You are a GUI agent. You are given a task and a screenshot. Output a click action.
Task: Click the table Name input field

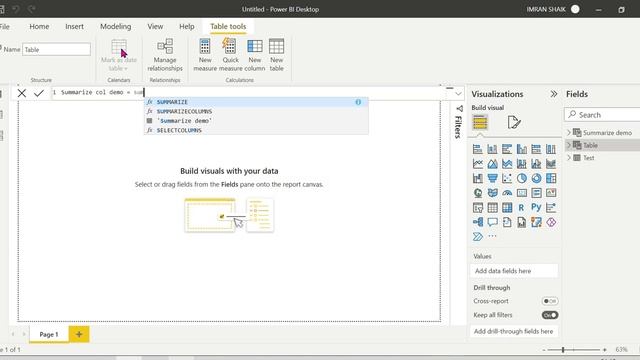pos(56,49)
